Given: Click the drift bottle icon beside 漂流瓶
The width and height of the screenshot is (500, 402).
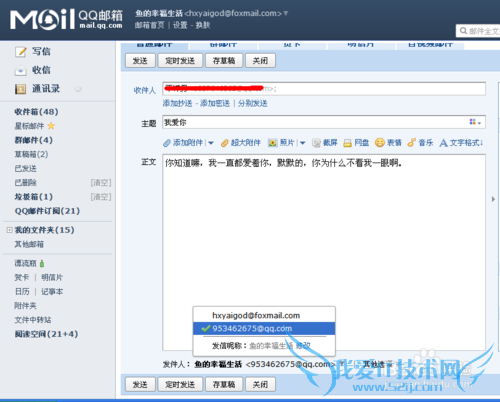Looking at the screenshot, I should [42, 263].
